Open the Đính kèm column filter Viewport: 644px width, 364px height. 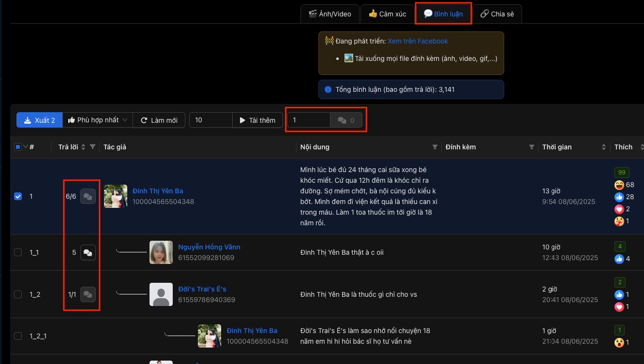click(x=531, y=147)
